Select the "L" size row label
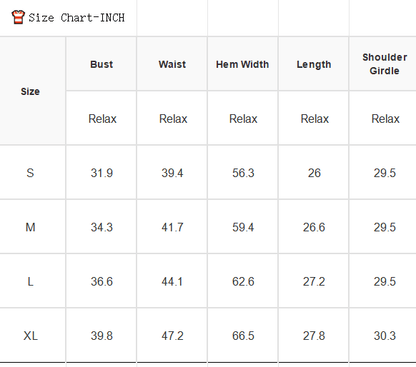This screenshot has width=416, height=367. point(30,282)
